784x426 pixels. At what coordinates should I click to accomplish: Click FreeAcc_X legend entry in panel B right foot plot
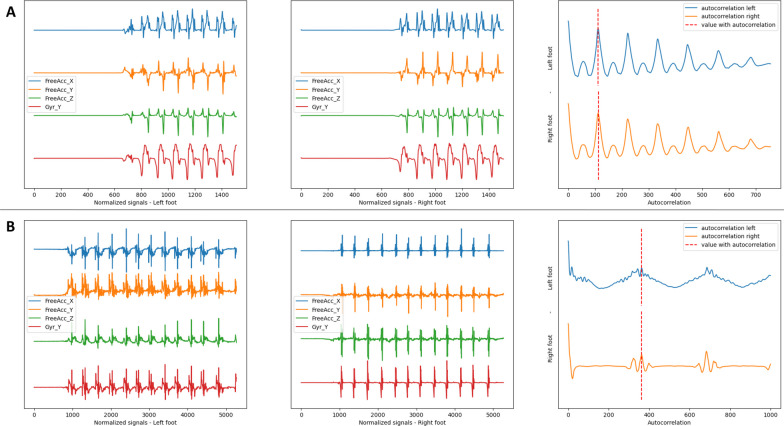(x=318, y=301)
